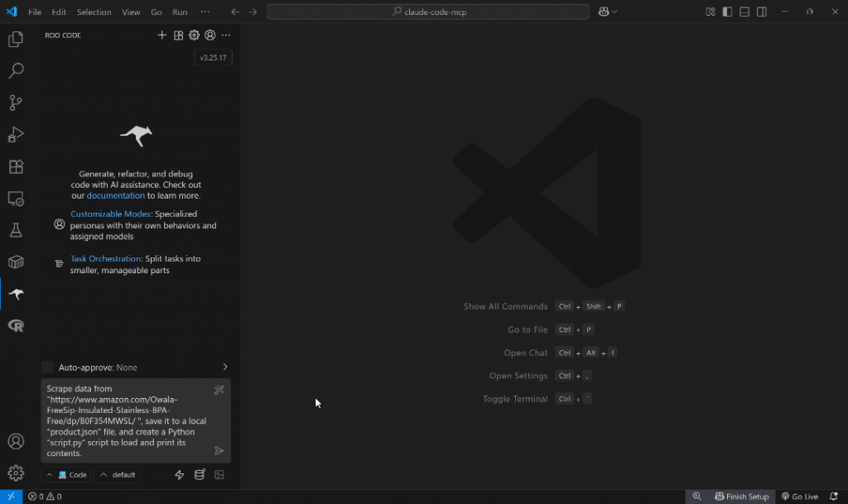Open the Code mode selector dropdown
Viewport: 848px width, 504px height.
pos(66,475)
